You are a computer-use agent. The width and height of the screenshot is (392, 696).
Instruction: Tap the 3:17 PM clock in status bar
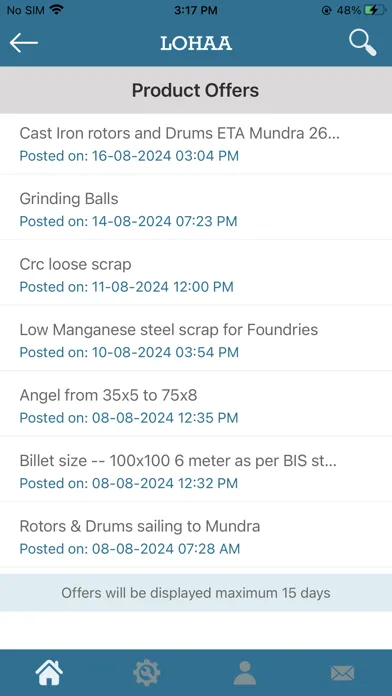point(196,10)
